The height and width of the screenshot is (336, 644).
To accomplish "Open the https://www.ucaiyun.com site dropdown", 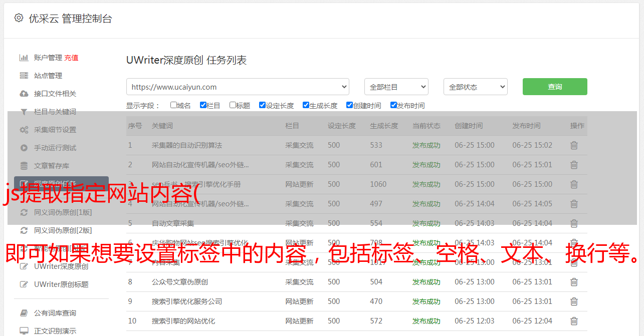I will tap(238, 87).
